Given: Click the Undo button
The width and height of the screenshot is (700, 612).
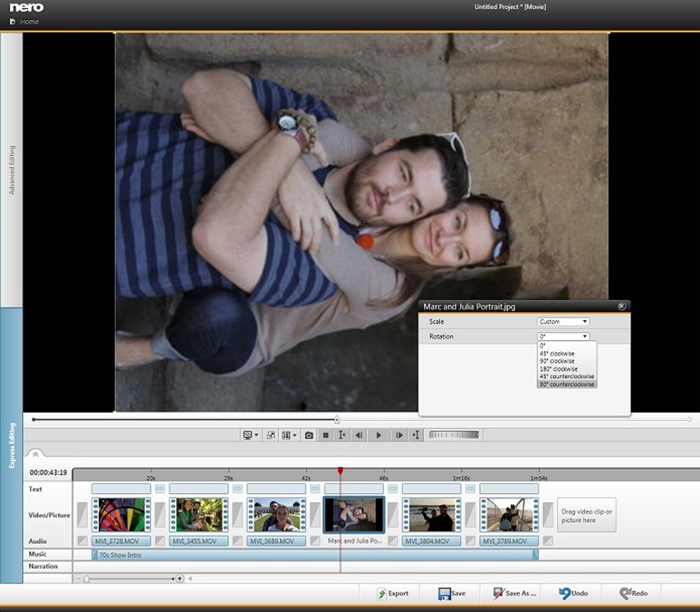Looking at the screenshot, I should (x=573, y=594).
